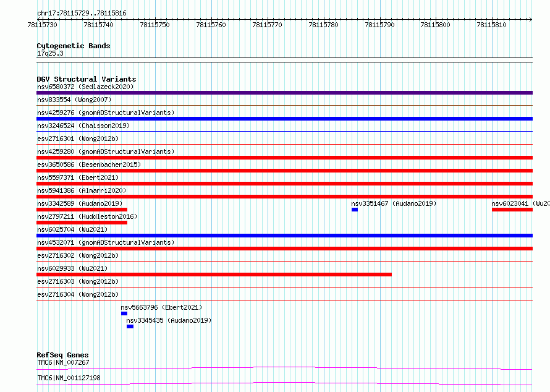Click ruler position 78115780

pyautogui.click(x=323, y=25)
